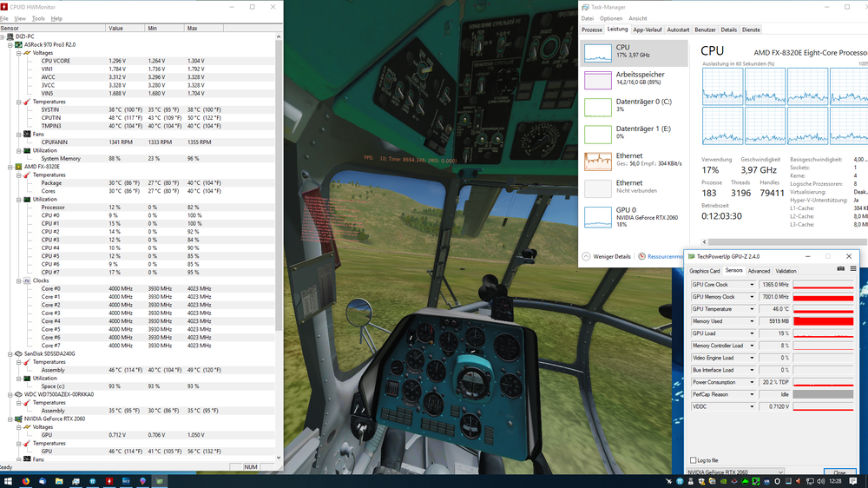The image size is (868, 488).
Task: Switch to Autostart tab
Action: [x=678, y=30]
